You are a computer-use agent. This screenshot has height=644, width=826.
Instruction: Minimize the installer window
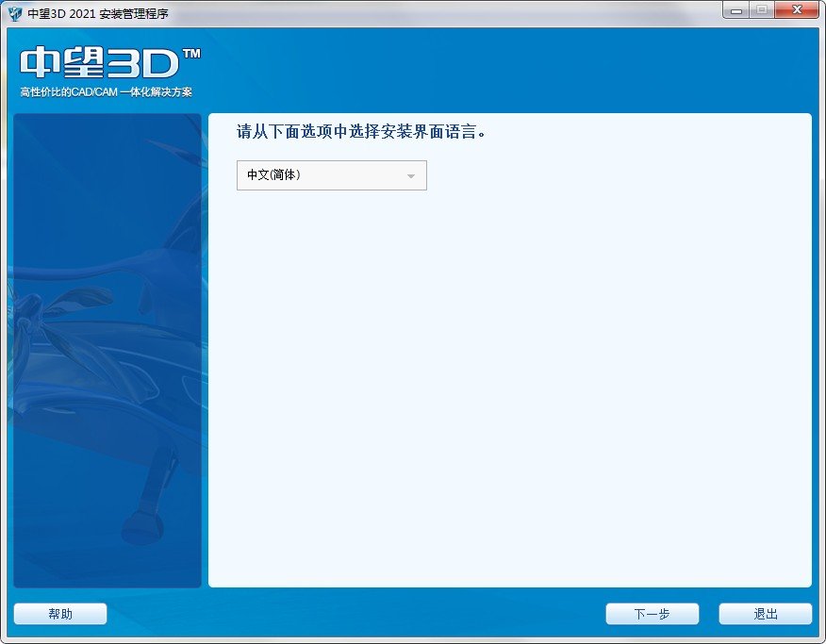[738, 10]
